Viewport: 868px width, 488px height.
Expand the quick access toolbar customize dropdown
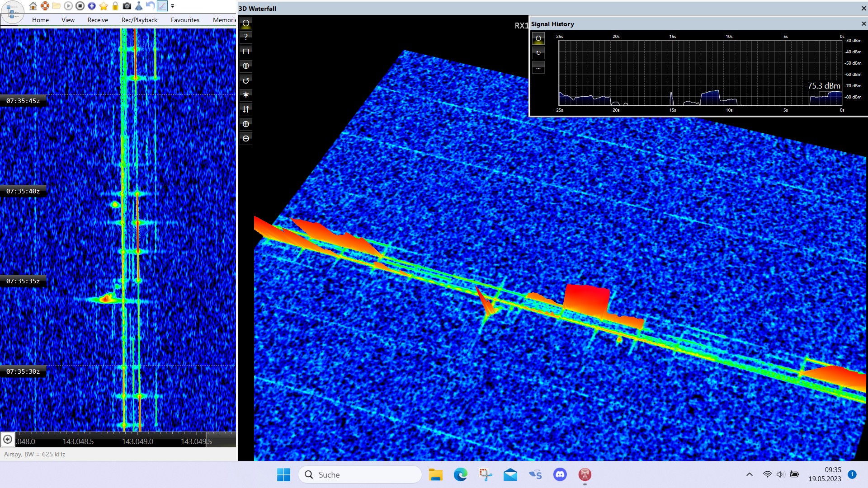173,6
